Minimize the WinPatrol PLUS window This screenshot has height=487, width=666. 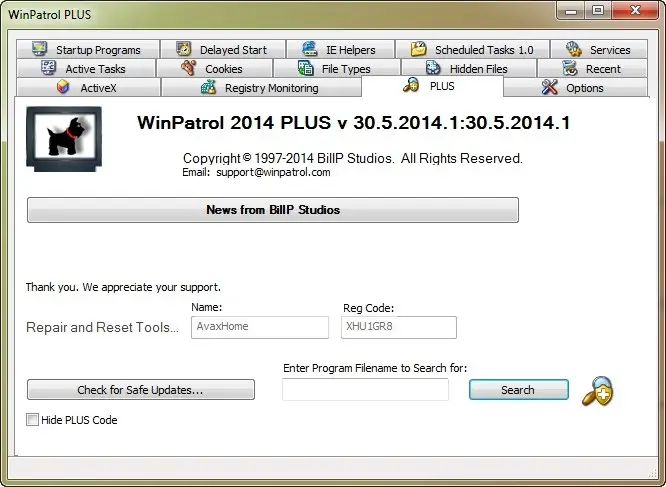[x=571, y=11]
